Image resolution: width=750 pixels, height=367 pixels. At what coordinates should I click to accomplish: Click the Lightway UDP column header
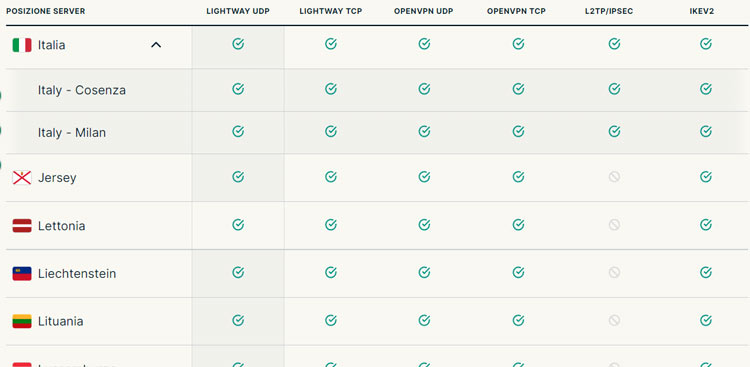(x=238, y=11)
